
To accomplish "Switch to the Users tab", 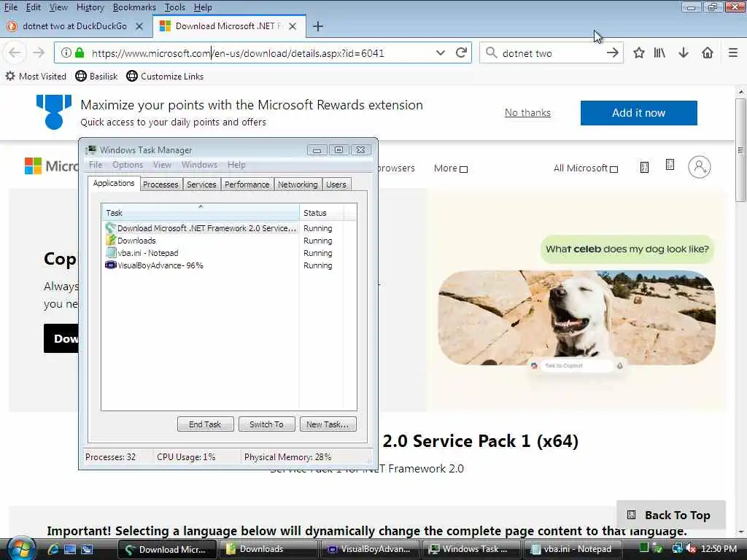I will coord(336,184).
